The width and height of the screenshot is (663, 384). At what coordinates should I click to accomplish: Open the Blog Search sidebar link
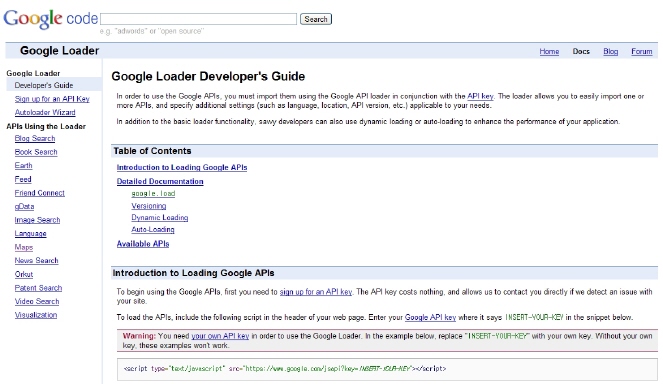(x=35, y=138)
